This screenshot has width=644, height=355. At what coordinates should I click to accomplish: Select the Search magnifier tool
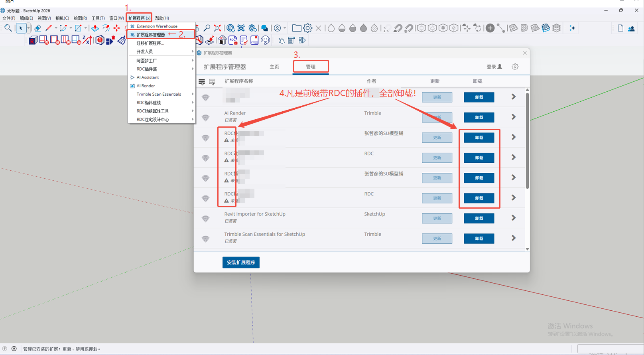[x=8, y=28]
